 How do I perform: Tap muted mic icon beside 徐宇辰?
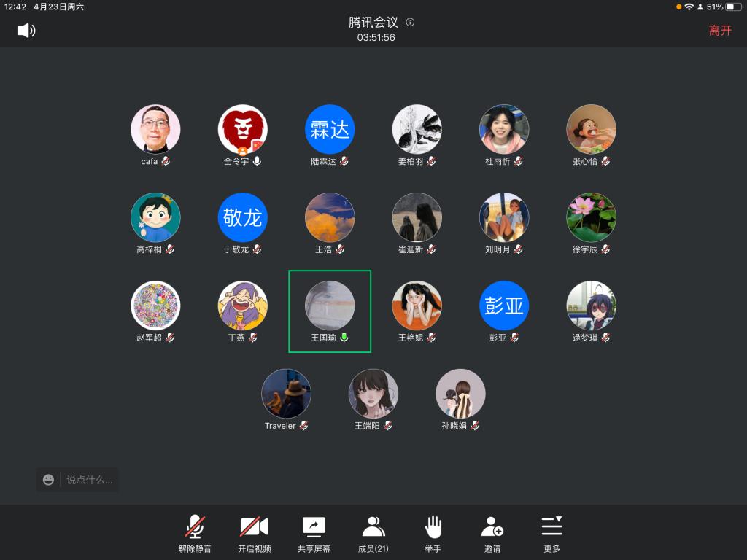point(605,249)
